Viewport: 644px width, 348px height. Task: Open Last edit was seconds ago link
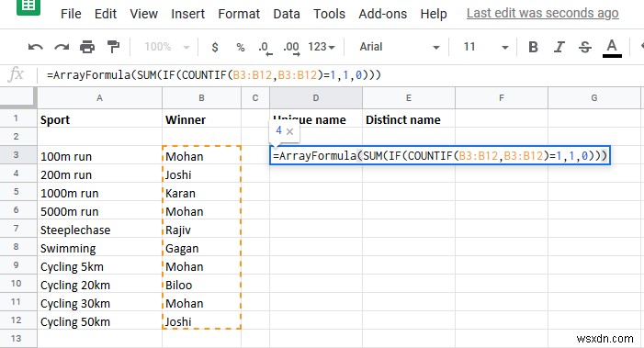(x=543, y=14)
